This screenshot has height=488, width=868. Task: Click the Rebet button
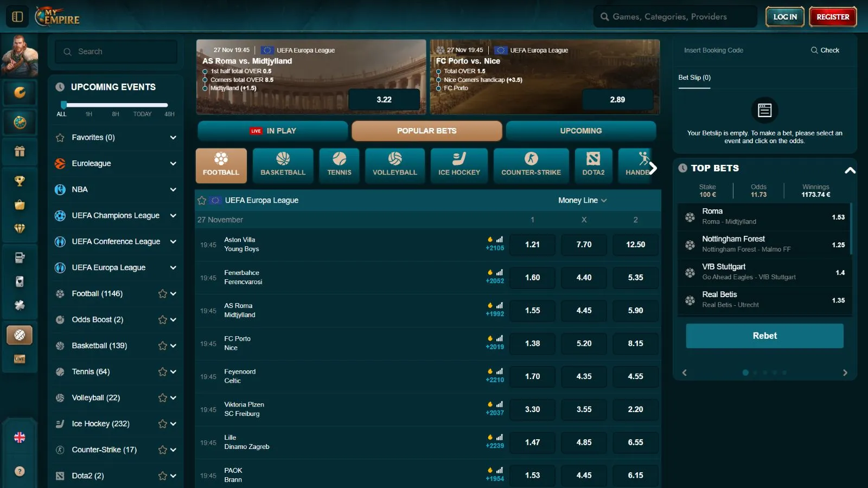coord(764,336)
